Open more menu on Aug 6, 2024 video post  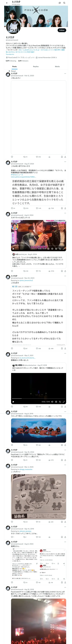coord(65,213)
